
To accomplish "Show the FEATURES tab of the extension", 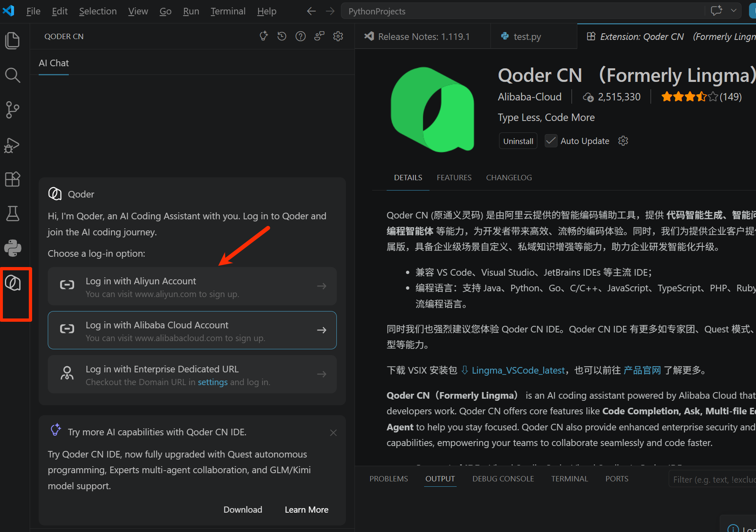I will click(454, 178).
